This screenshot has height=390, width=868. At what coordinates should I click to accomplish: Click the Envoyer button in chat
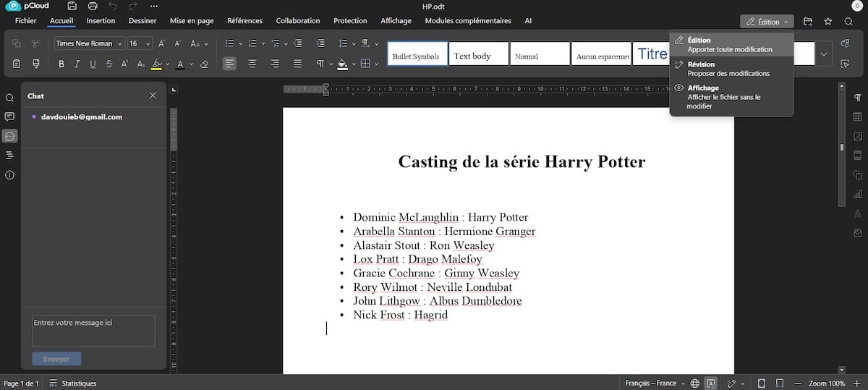pyautogui.click(x=56, y=359)
